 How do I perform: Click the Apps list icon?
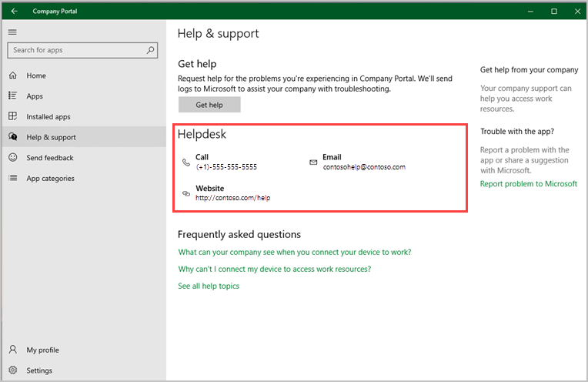(x=13, y=95)
